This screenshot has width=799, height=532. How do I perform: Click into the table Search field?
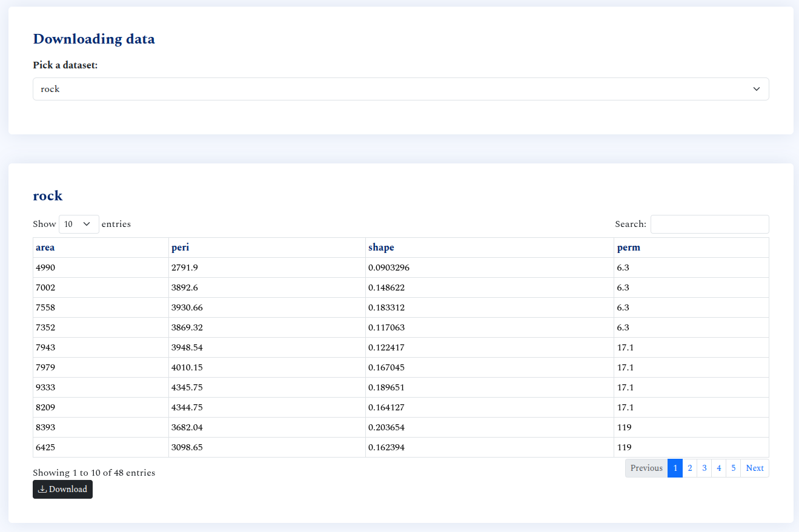click(709, 224)
